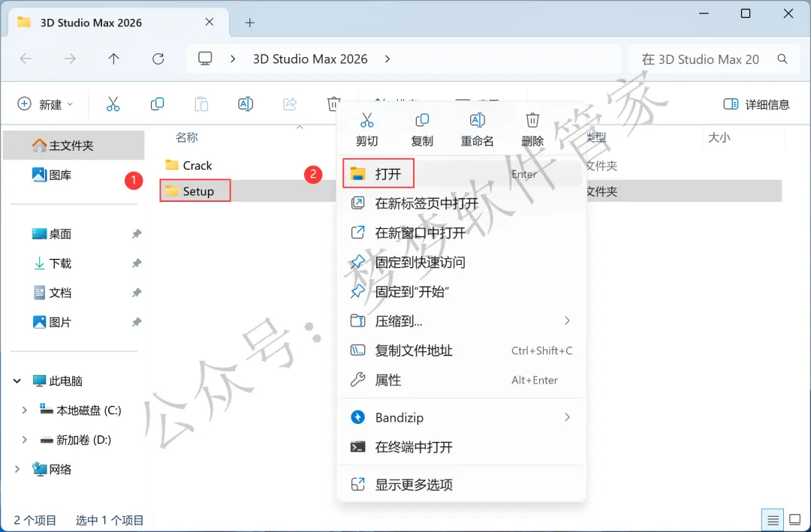This screenshot has width=811, height=532.
Task: Click the Copy icon in the toolbar
Action: coord(157,104)
